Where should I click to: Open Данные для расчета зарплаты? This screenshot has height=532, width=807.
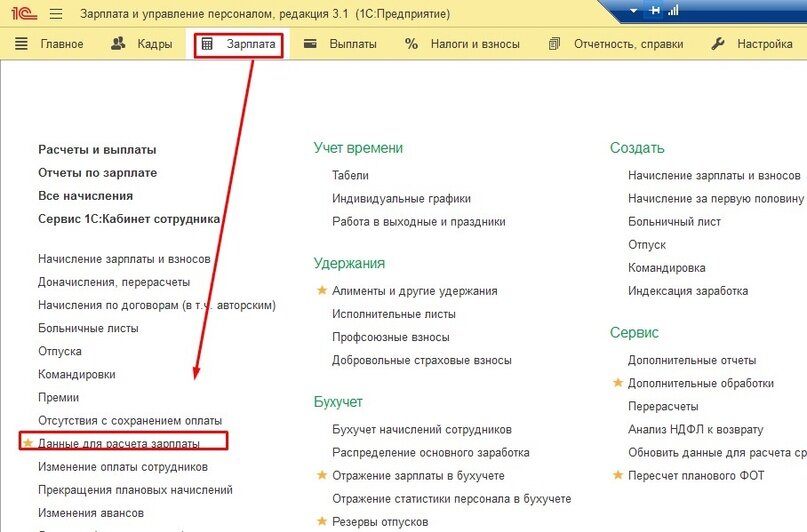click(119, 443)
